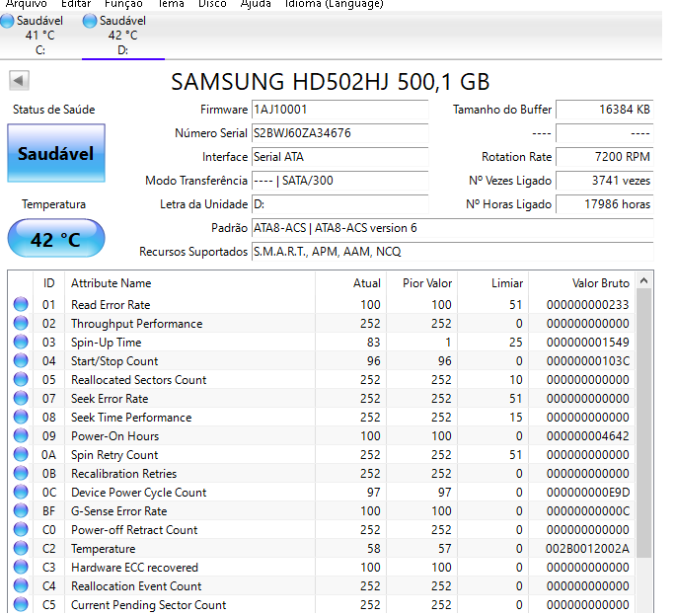This screenshot has height=616, width=675.
Task: Click the Letra da Unidade D: field
Action: tap(339, 204)
